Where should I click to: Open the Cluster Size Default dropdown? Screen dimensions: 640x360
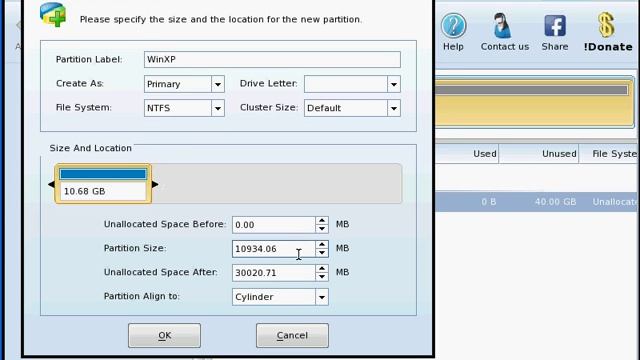tap(394, 108)
